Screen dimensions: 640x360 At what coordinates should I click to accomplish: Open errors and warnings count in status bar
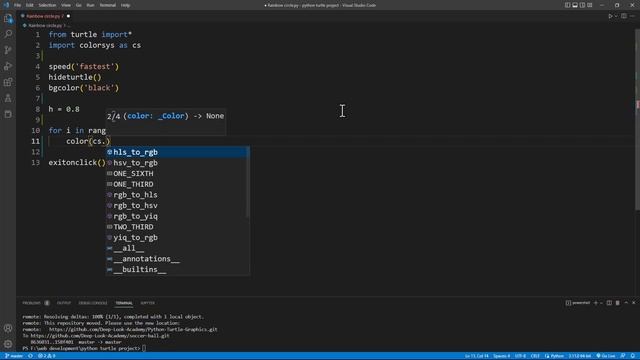47,356
